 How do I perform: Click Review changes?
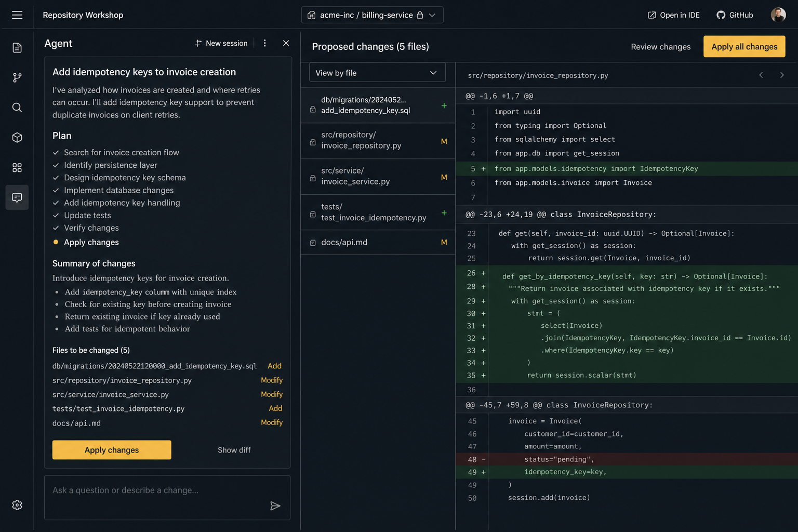point(661,47)
